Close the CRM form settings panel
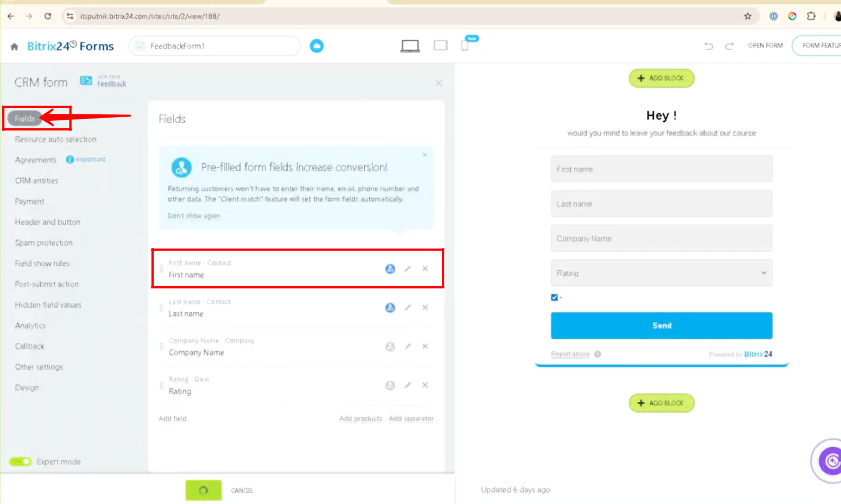 click(439, 83)
